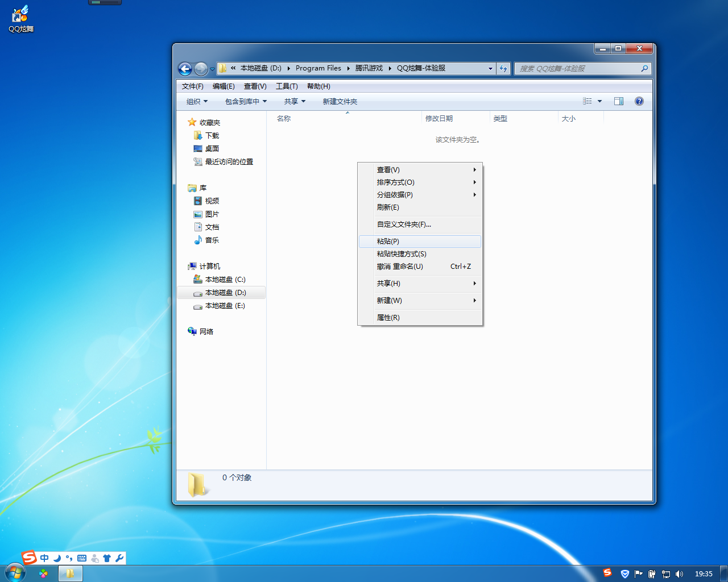Open the view options dropdown arrow
Image resolution: width=728 pixels, height=582 pixels.
tap(599, 101)
